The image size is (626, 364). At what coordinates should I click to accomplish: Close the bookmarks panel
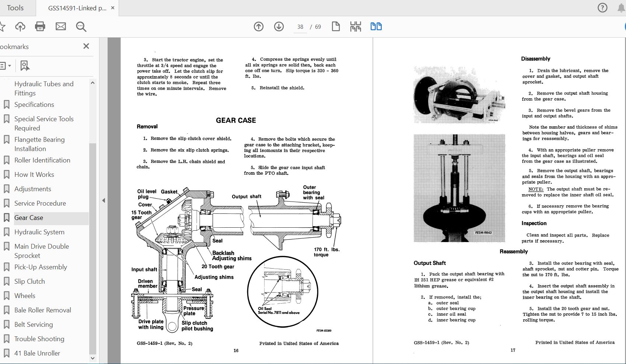(x=86, y=46)
